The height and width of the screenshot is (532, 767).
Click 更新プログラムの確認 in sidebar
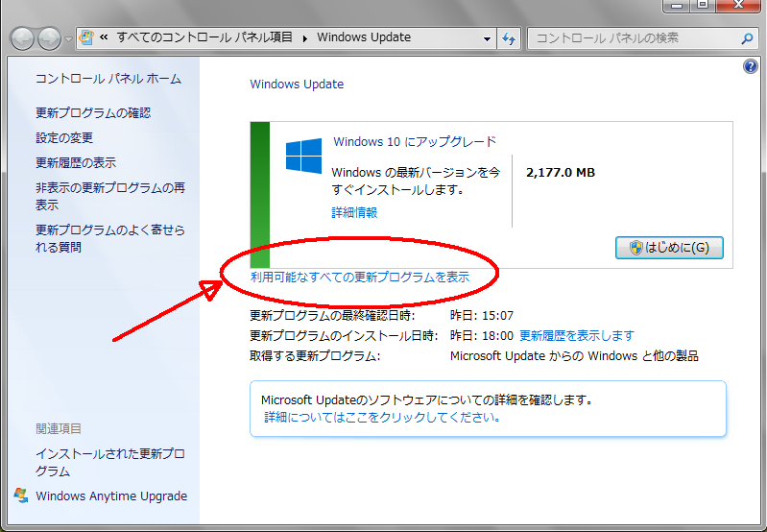coord(93,113)
